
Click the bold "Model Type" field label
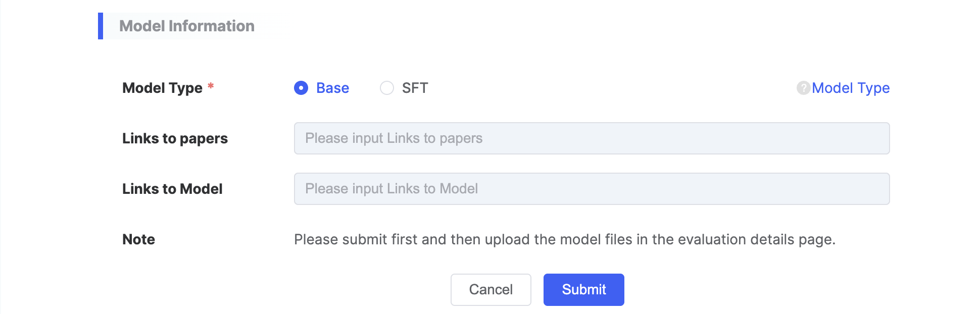[x=162, y=88]
